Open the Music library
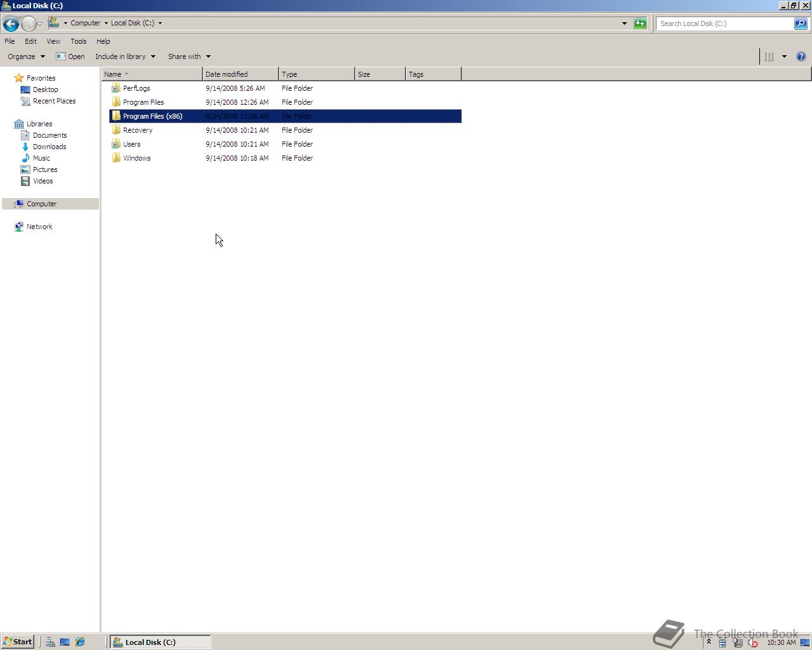812x650 pixels. pos(41,158)
